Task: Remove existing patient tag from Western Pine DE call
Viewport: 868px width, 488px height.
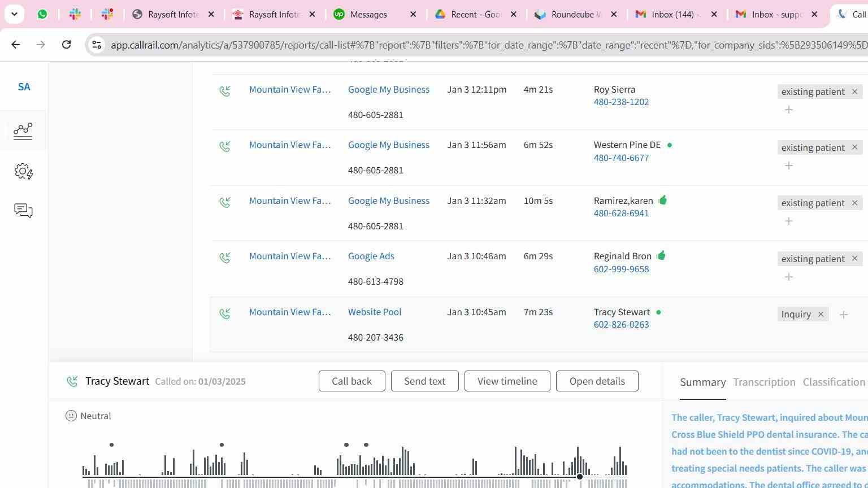Action: pyautogui.click(x=854, y=147)
